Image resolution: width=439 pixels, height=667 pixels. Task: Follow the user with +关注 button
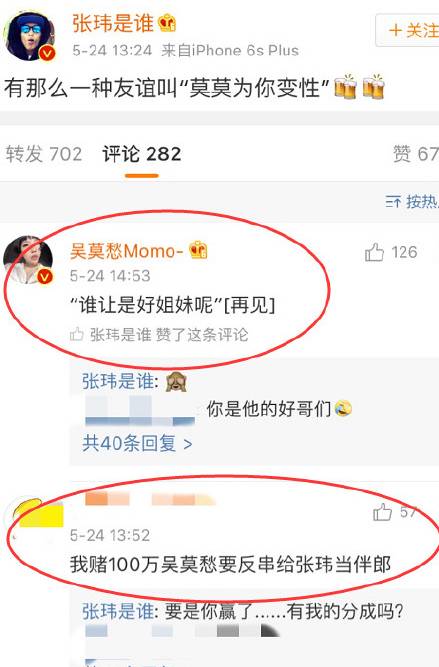pos(408,30)
